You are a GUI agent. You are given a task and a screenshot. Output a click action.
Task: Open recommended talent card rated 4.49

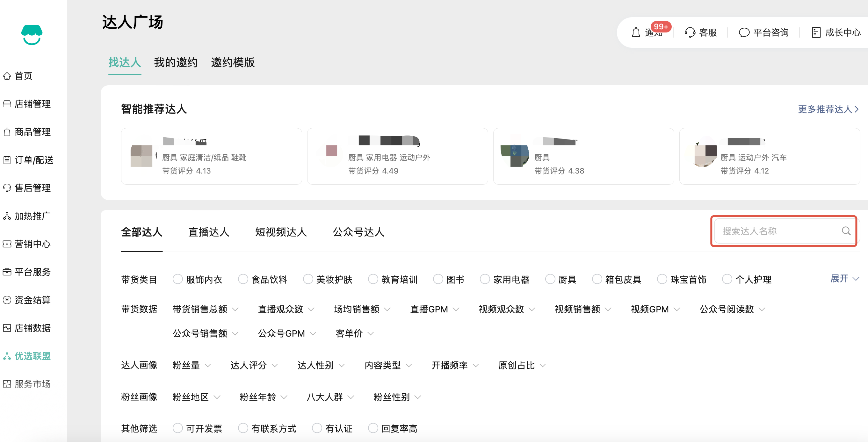[397, 156]
